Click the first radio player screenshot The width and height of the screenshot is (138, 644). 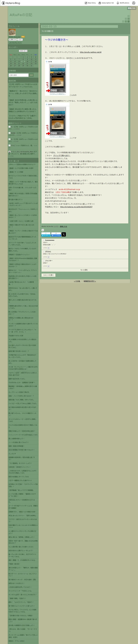[x=57, y=78]
